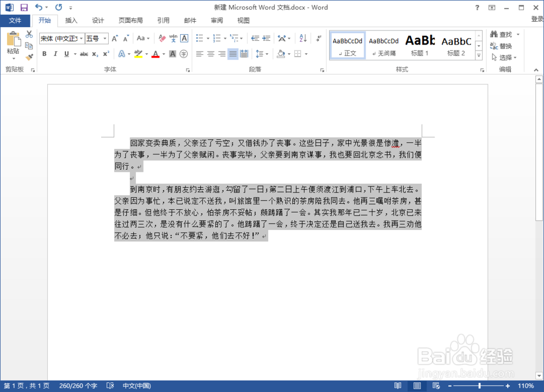Screen dimensions: 544x392
Task: Apply yellow text highlight color
Action: [138, 54]
